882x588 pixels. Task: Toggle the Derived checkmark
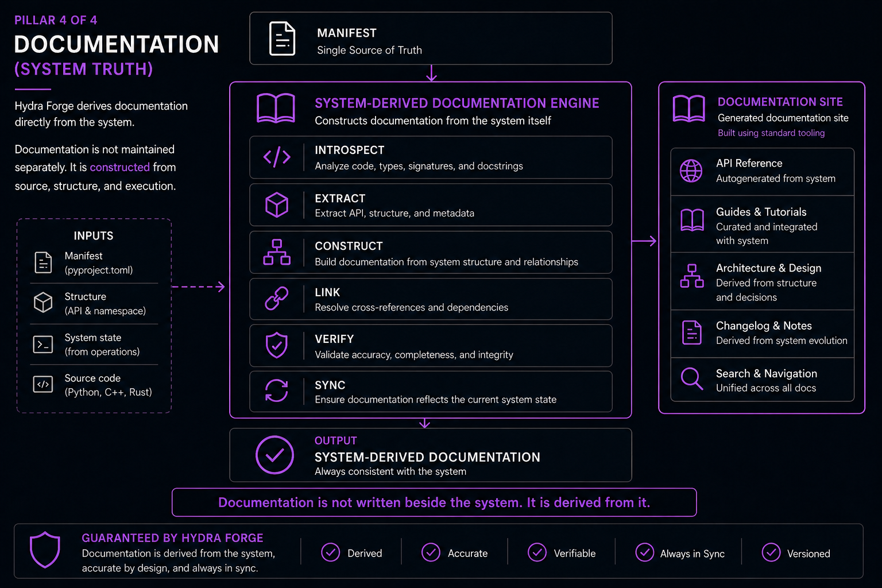pyautogui.click(x=330, y=552)
